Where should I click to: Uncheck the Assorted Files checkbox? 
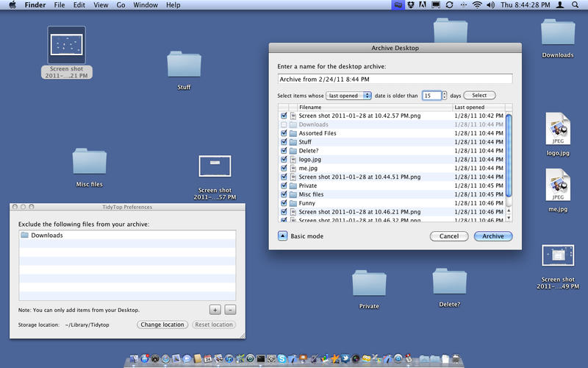pos(284,133)
